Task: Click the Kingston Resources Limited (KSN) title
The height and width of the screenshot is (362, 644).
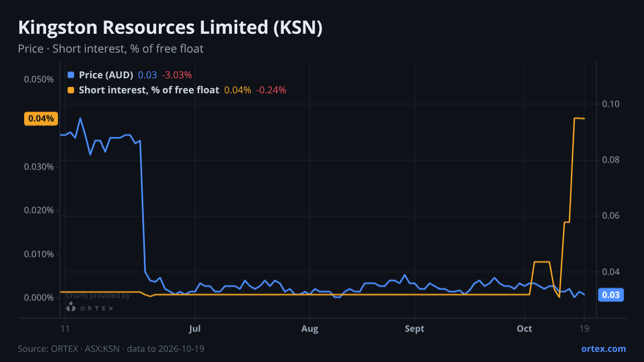Action: click(x=170, y=28)
